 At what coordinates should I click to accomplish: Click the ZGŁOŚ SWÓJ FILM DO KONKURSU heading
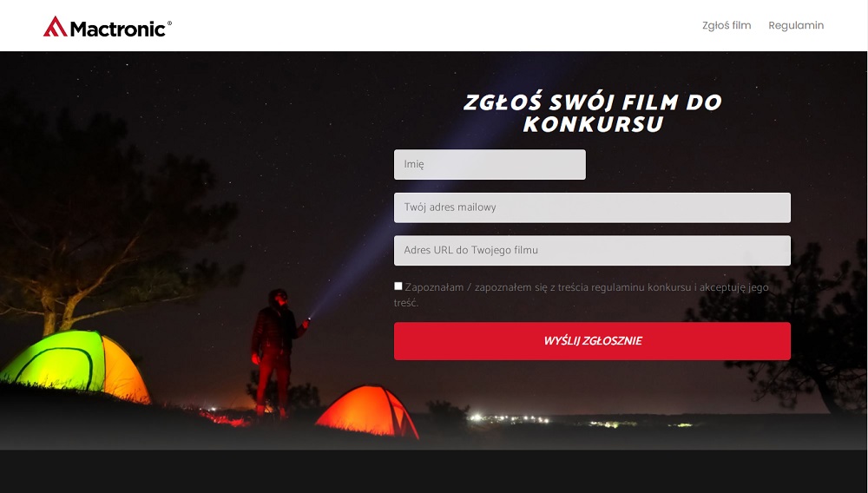coord(592,113)
